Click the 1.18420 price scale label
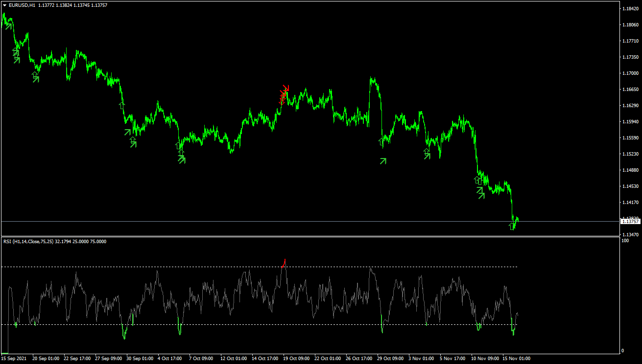Screen dimensions: 642x364 tap(630, 9)
